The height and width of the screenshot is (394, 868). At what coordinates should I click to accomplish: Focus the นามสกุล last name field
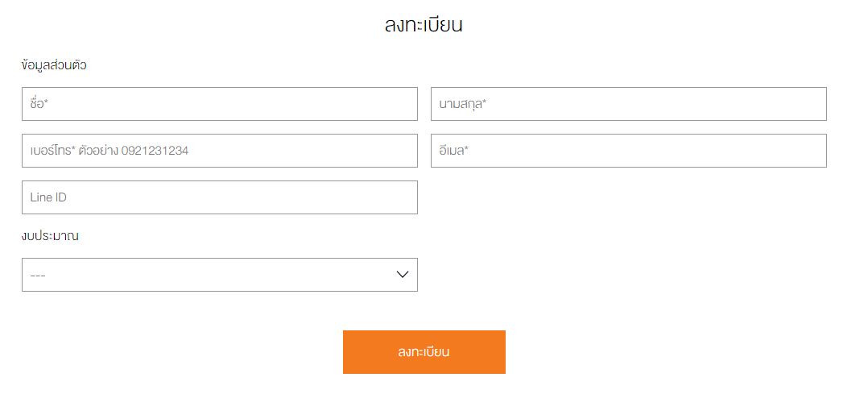628,104
